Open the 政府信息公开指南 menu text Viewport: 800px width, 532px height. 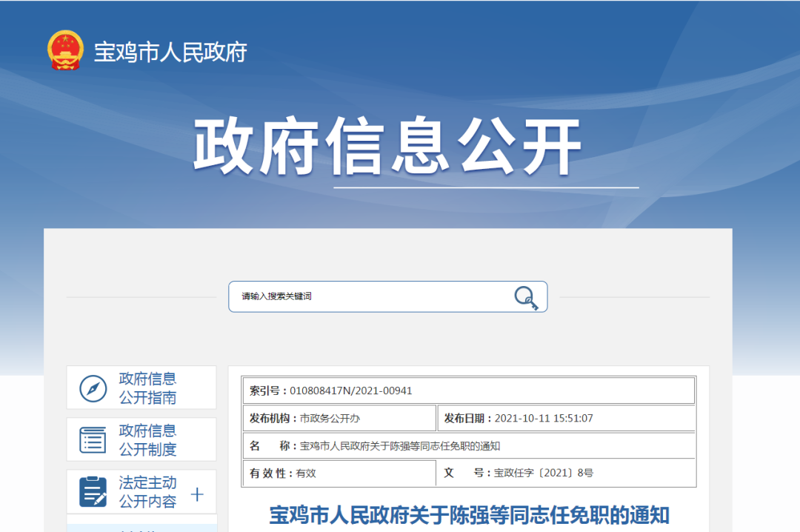[147, 388]
